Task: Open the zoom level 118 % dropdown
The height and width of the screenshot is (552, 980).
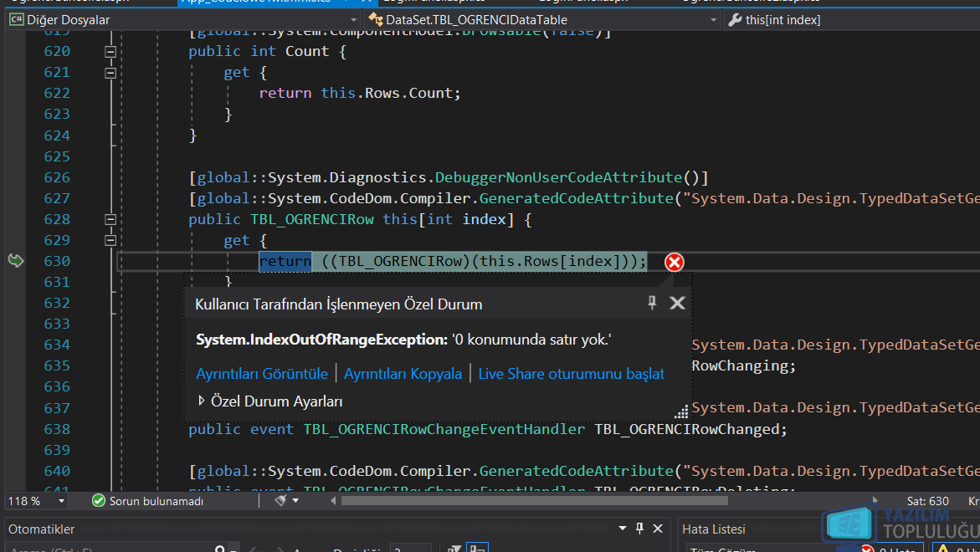Action: [x=61, y=501]
